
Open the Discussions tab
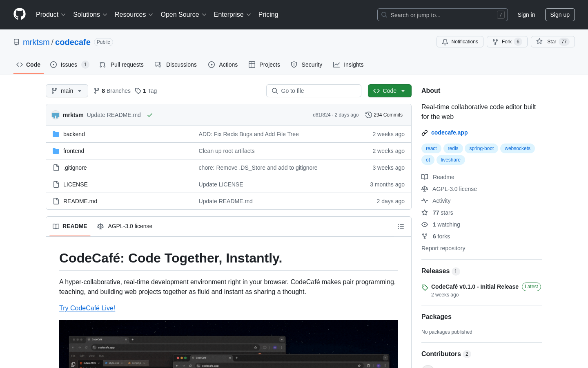point(176,65)
